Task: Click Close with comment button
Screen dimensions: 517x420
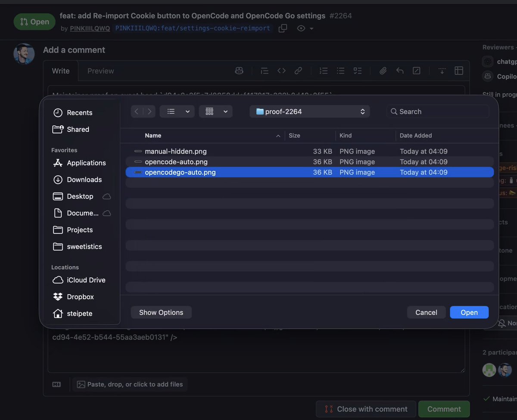Action: [366, 409]
